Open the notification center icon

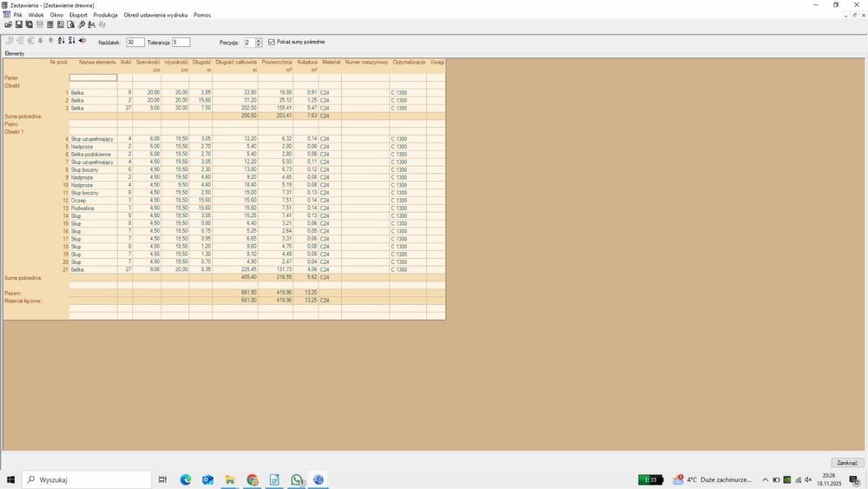pyautogui.click(x=855, y=480)
